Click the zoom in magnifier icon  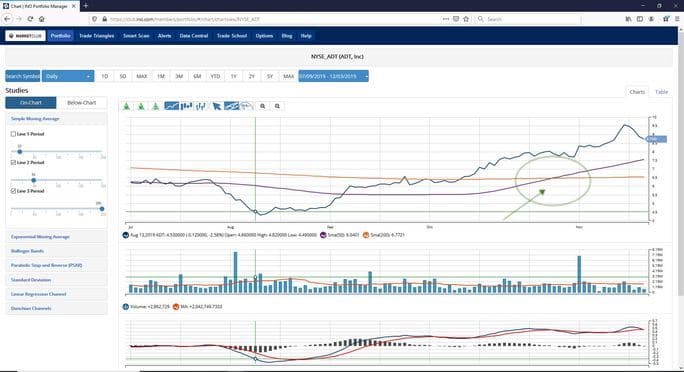pos(263,106)
